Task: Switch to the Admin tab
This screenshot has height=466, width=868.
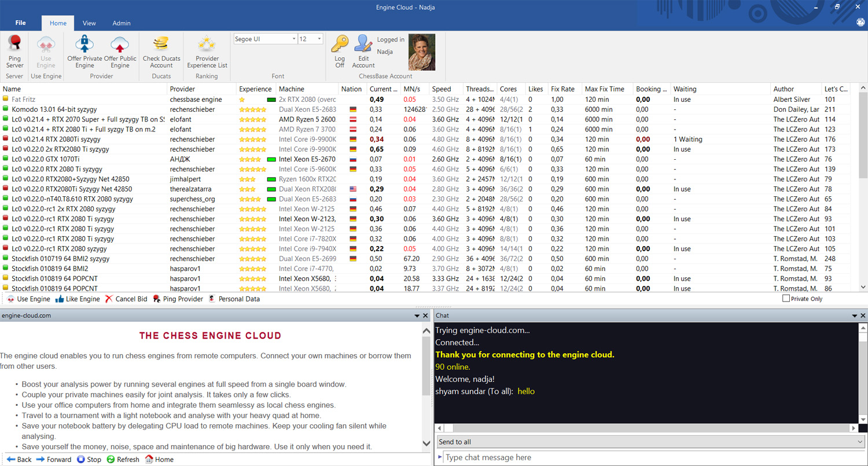Action: (x=122, y=23)
